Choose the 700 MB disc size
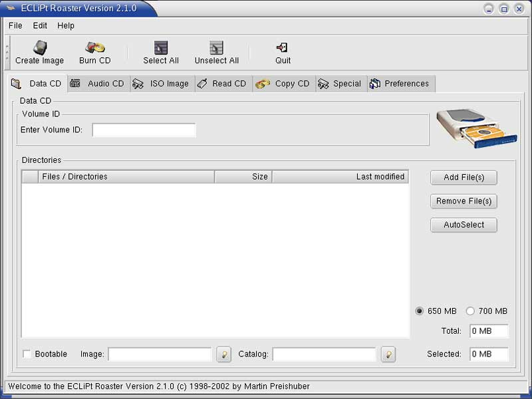532x399 pixels. (471, 311)
